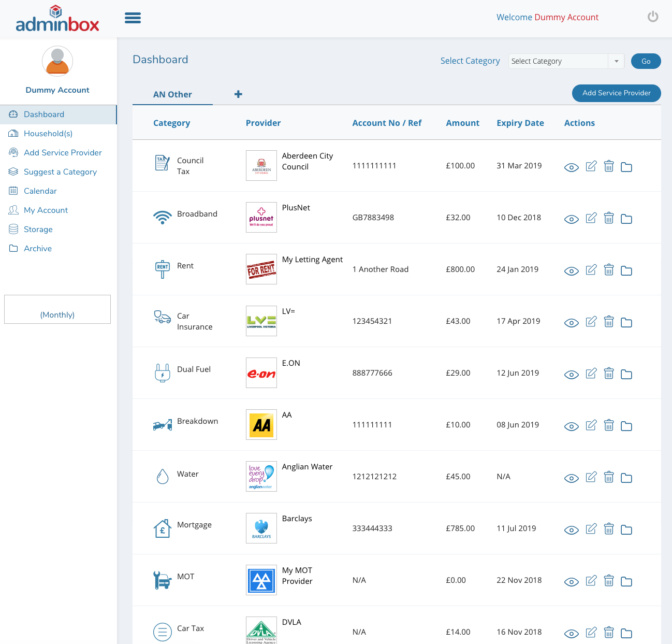The image size is (672, 644).
Task: Open Storage in sidebar
Action: (x=58, y=230)
